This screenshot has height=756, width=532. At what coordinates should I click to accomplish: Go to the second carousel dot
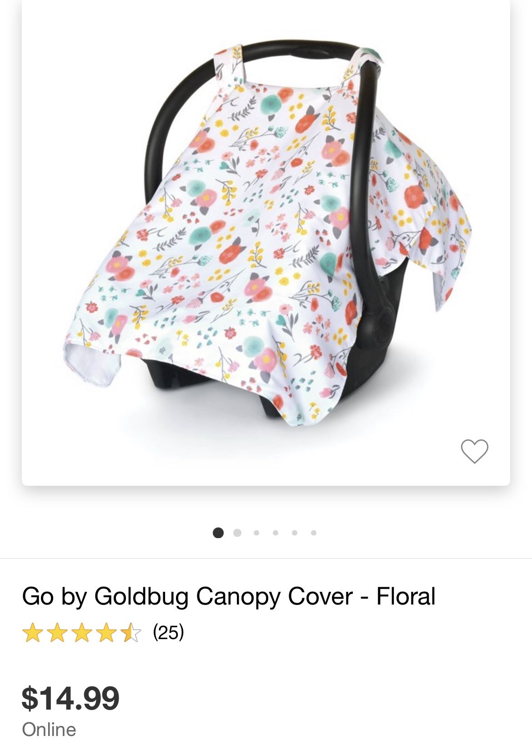coord(237,533)
